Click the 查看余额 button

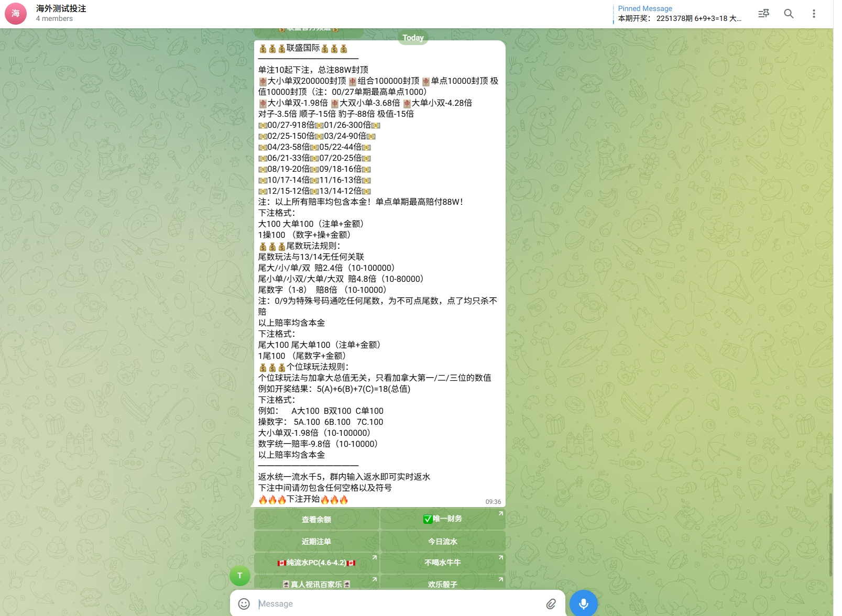(x=316, y=519)
